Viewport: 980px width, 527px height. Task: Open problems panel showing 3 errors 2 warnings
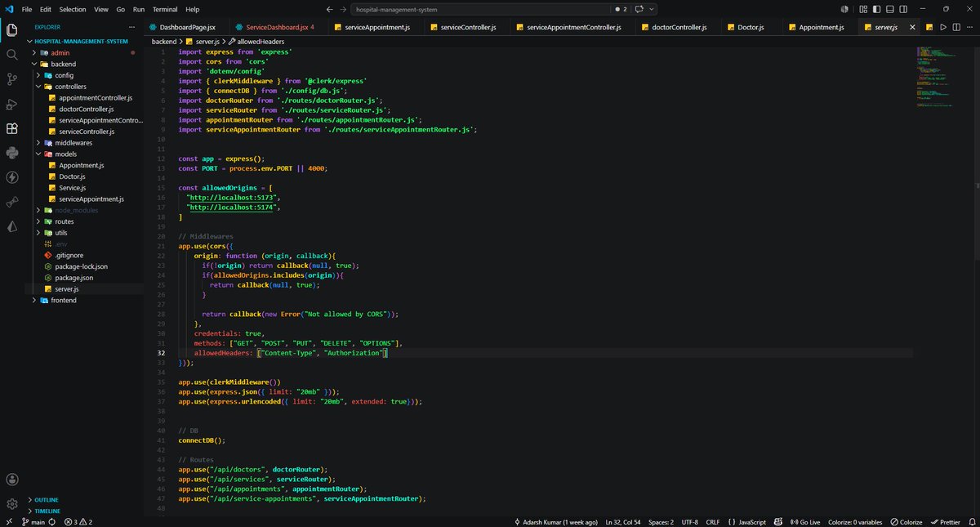(78, 521)
